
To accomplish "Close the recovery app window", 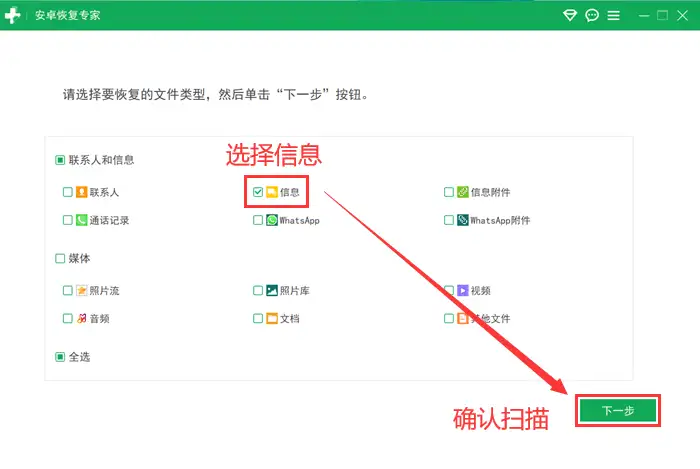I will (x=682, y=16).
